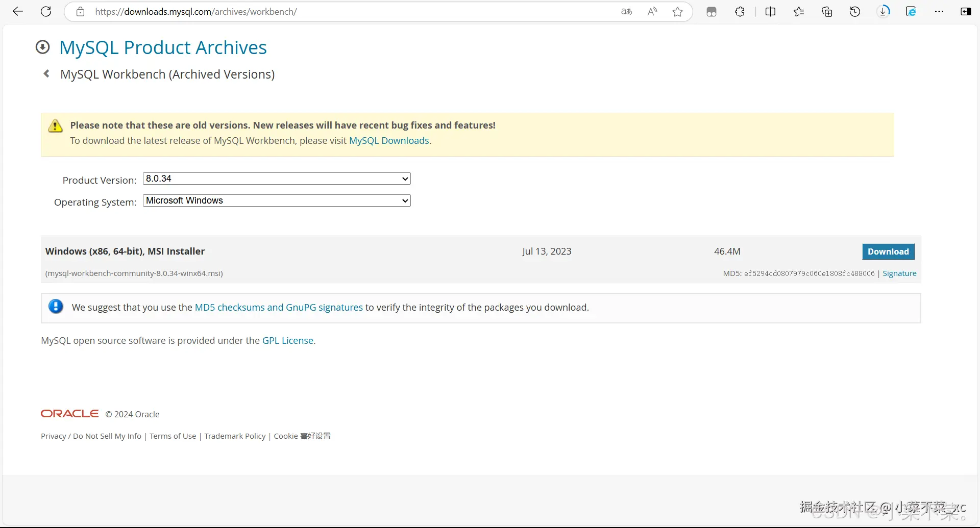Expand the Product Version dropdown
This screenshot has width=980, height=528.
click(277, 179)
